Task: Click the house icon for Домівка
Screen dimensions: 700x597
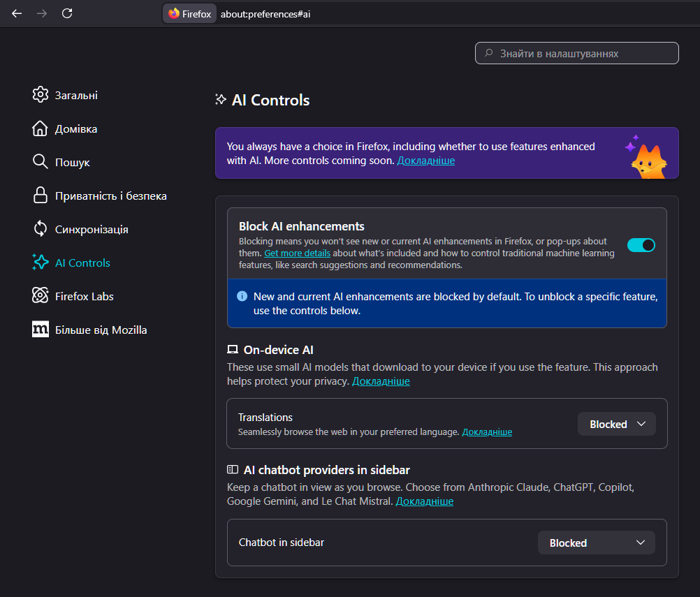Action: click(41, 128)
